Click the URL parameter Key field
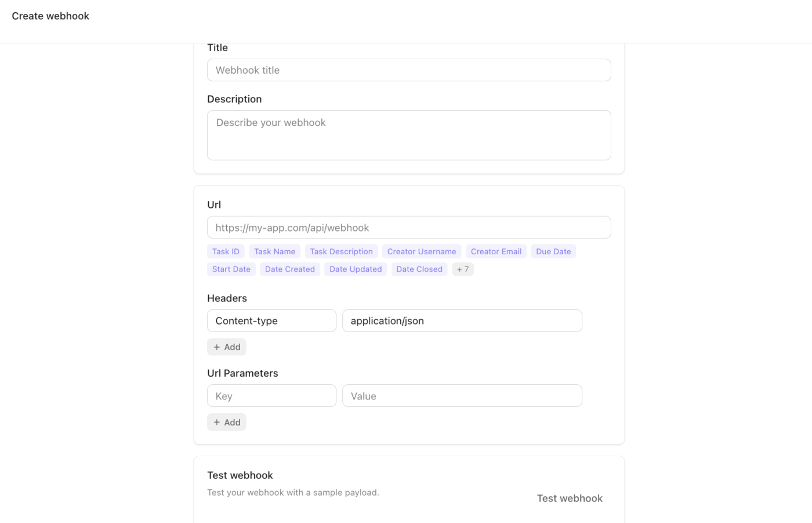The height and width of the screenshot is (523, 812). pyautogui.click(x=271, y=395)
